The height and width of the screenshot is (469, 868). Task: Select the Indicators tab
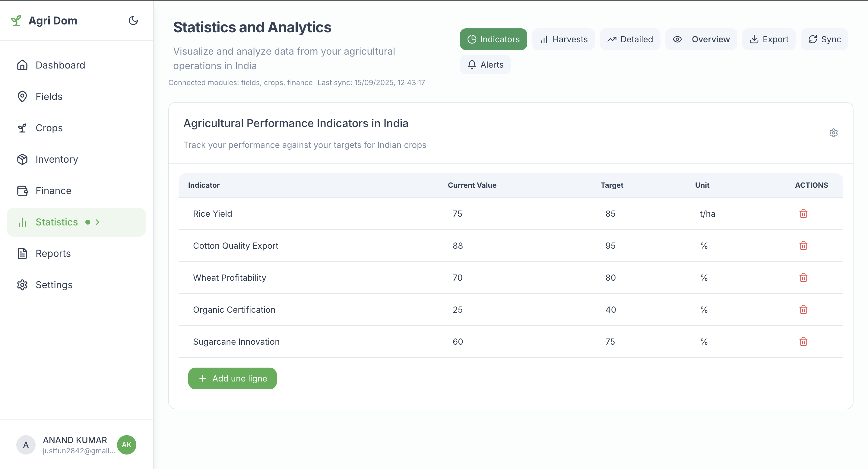pyautogui.click(x=493, y=40)
